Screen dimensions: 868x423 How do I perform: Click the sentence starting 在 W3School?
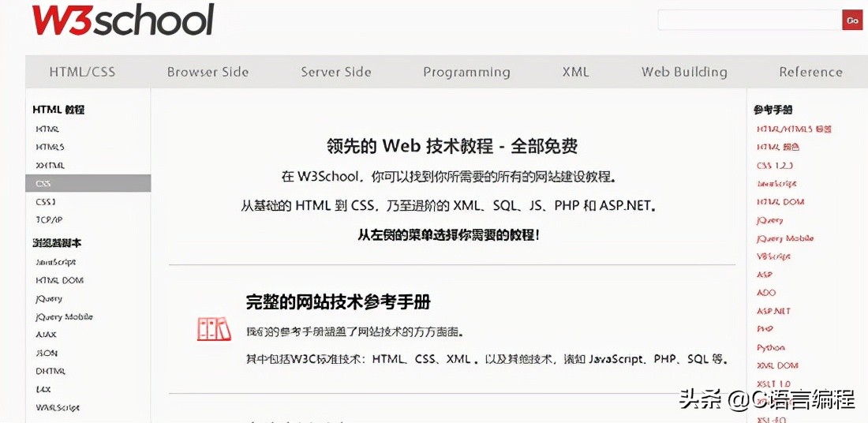coord(448,178)
